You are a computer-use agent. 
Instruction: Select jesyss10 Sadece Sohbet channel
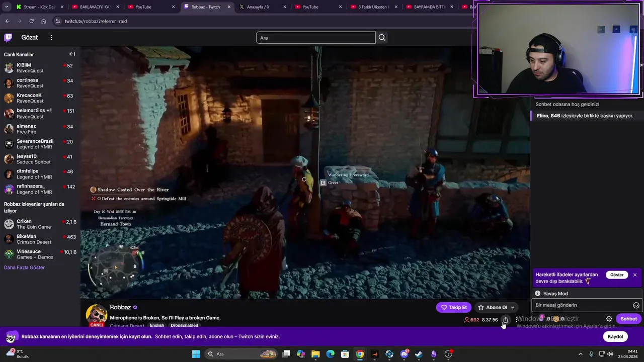coord(40,159)
